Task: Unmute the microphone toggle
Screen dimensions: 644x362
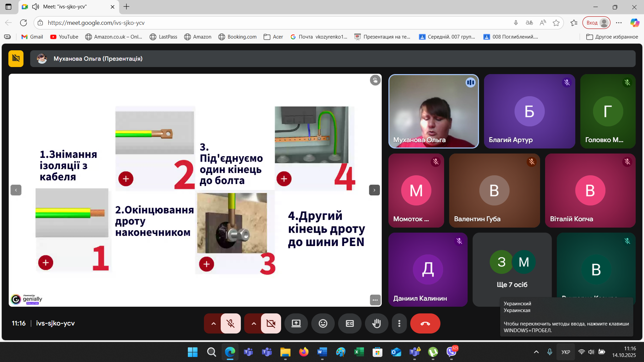Action: [230, 323]
